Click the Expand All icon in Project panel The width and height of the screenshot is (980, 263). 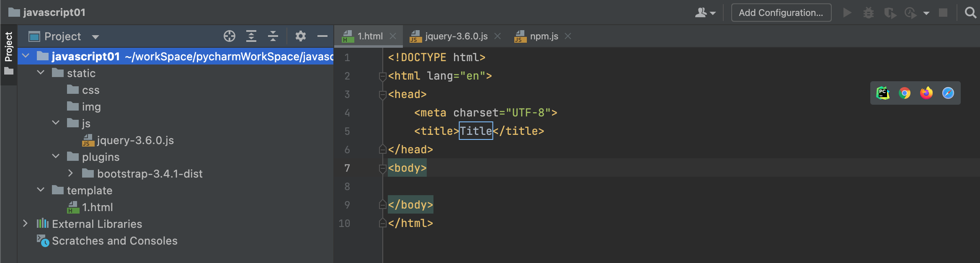pyautogui.click(x=251, y=36)
